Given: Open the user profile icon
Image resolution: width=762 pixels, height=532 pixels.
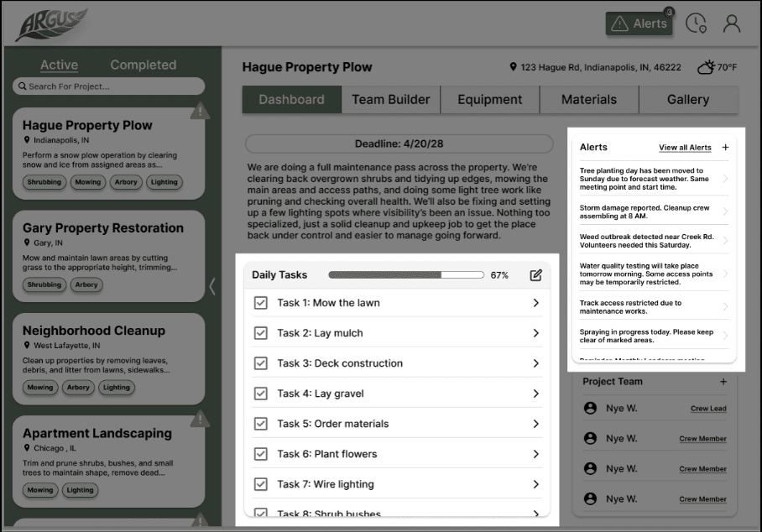Looking at the screenshot, I should tap(732, 23).
